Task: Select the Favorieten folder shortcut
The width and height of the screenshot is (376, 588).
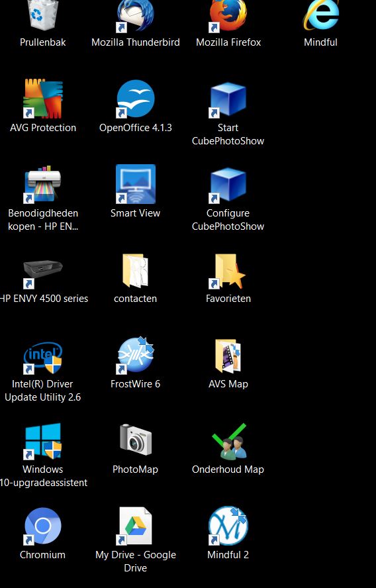Action: point(228,271)
